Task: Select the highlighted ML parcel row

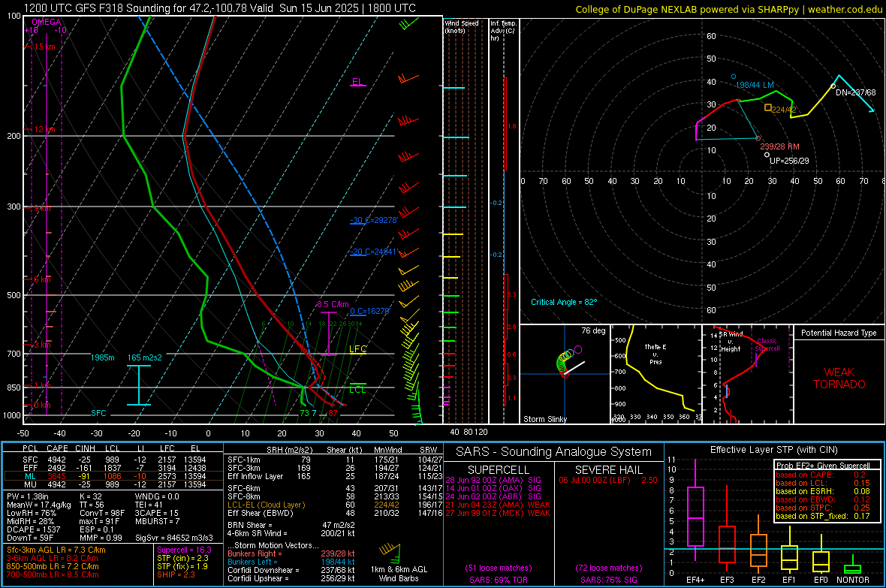Action: (x=113, y=476)
